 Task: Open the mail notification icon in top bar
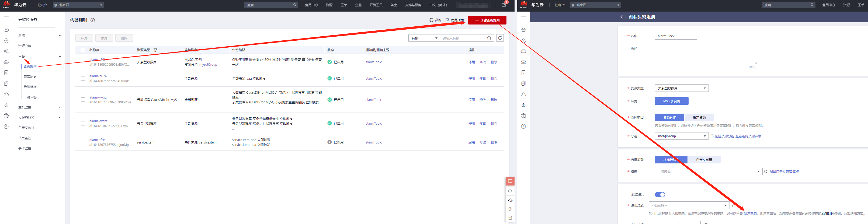pos(504,5)
